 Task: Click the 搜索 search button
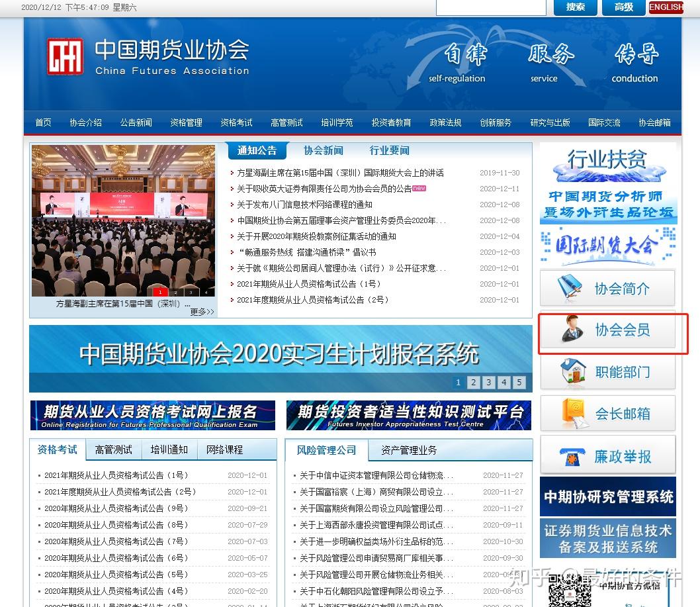click(574, 7)
